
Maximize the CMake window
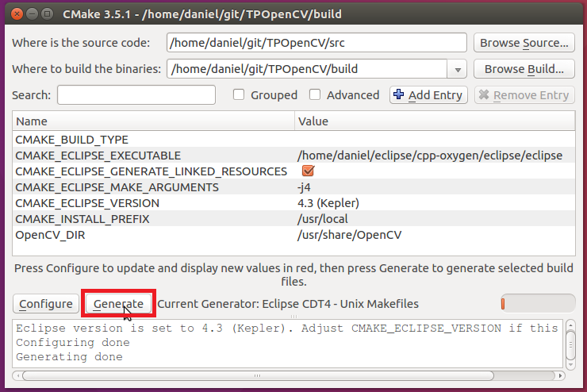[x=47, y=14]
